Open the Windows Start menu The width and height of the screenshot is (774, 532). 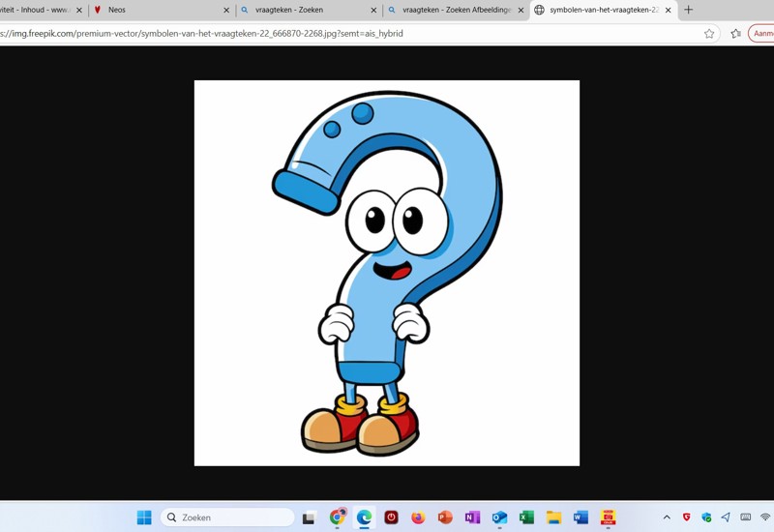144,517
